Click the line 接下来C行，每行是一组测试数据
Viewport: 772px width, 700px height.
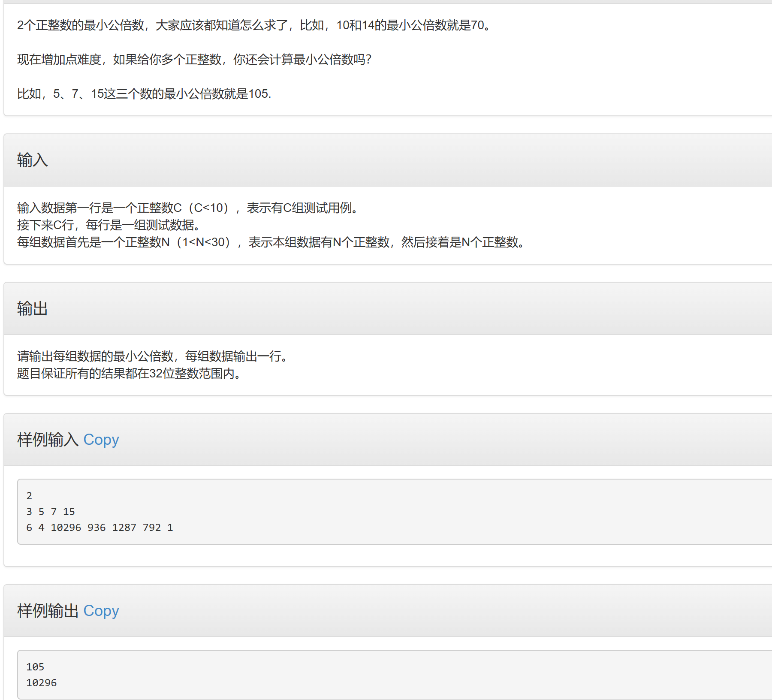pos(109,225)
